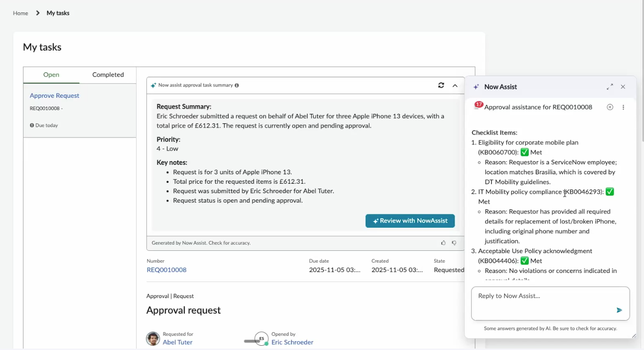
Task: Click the 'Approval request' heading
Action: 183,310
